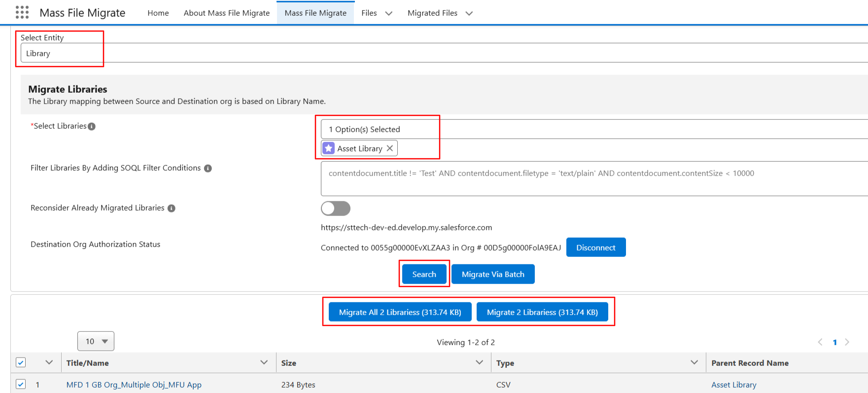This screenshot has width=868, height=393.
Task: Open the Files tab
Action: 369,13
